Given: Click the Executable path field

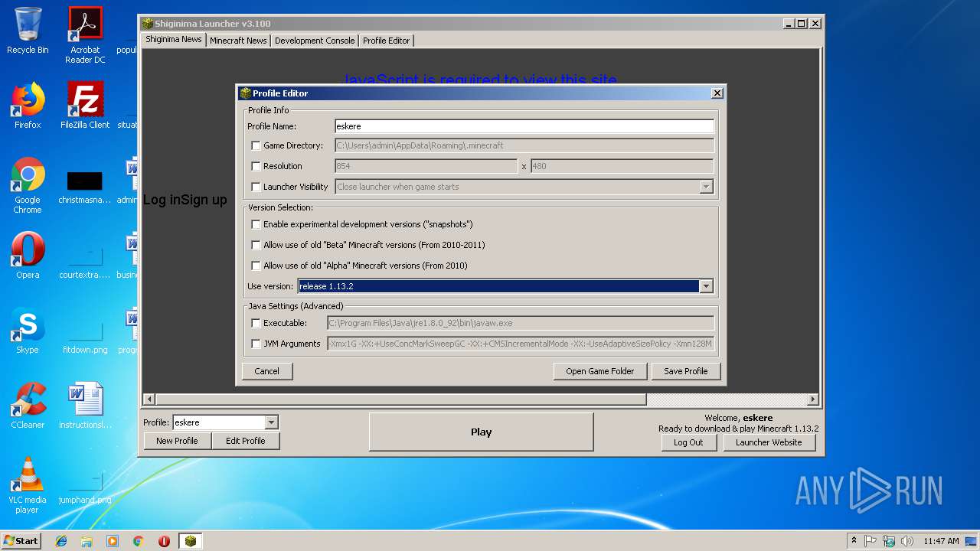Looking at the screenshot, I should [521, 323].
